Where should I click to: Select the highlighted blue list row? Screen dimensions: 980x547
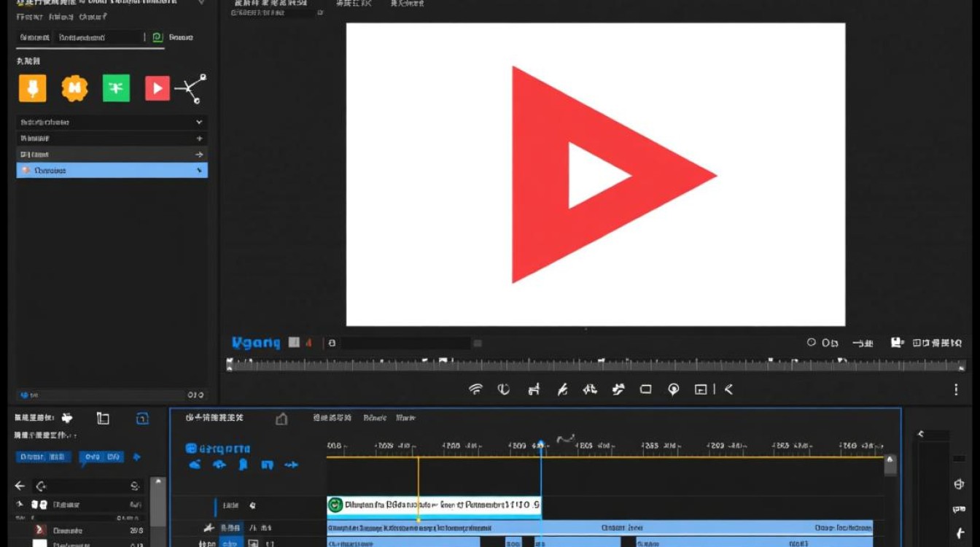pos(112,171)
